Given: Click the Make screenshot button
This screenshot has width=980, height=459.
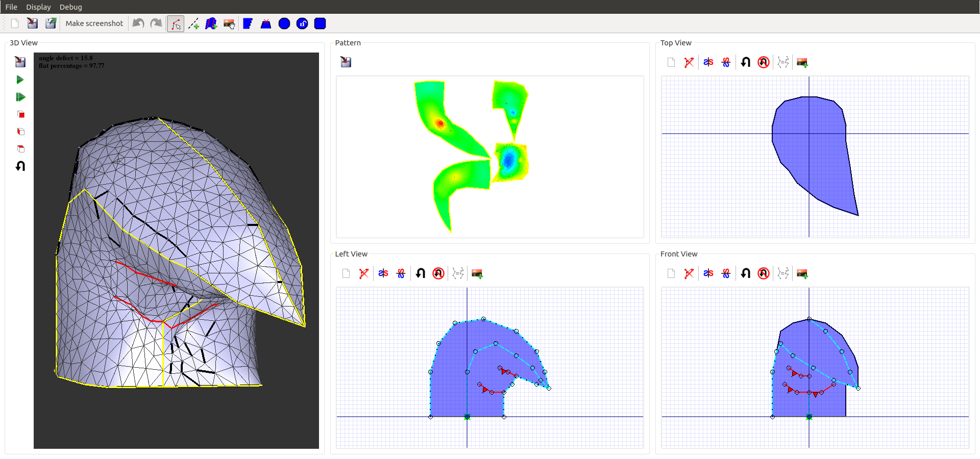Looking at the screenshot, I should tap(94, 23).
